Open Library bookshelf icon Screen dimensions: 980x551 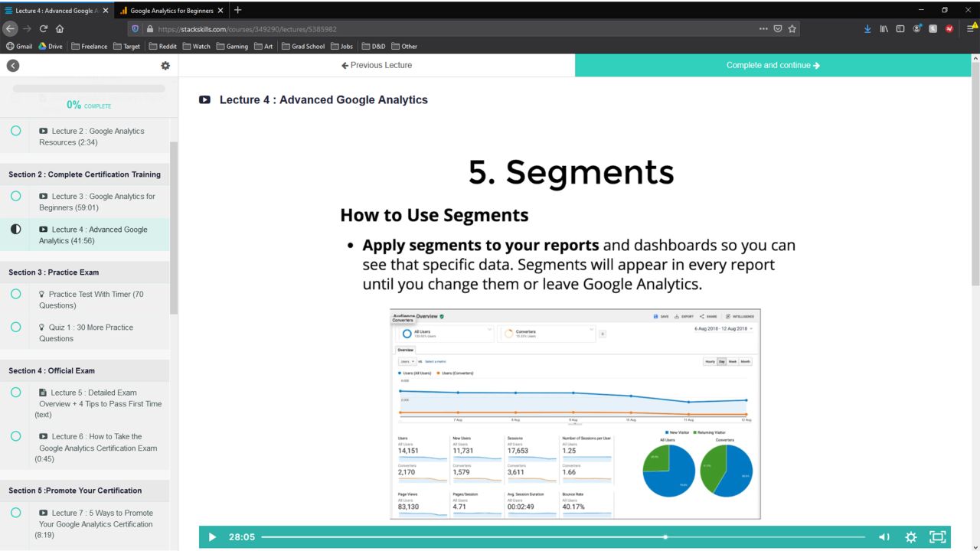[884, 28]
